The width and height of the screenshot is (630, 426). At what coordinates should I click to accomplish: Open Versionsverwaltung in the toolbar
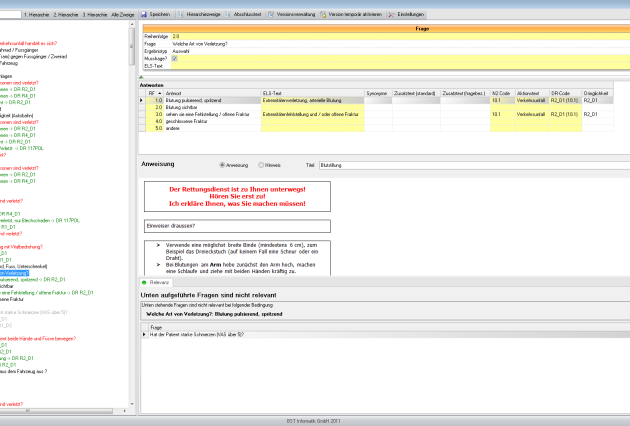292,14
